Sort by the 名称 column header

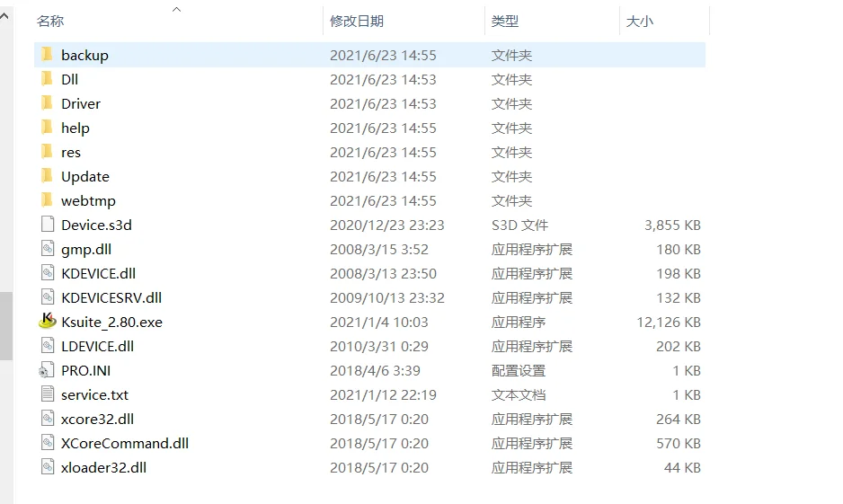(50, 22)
